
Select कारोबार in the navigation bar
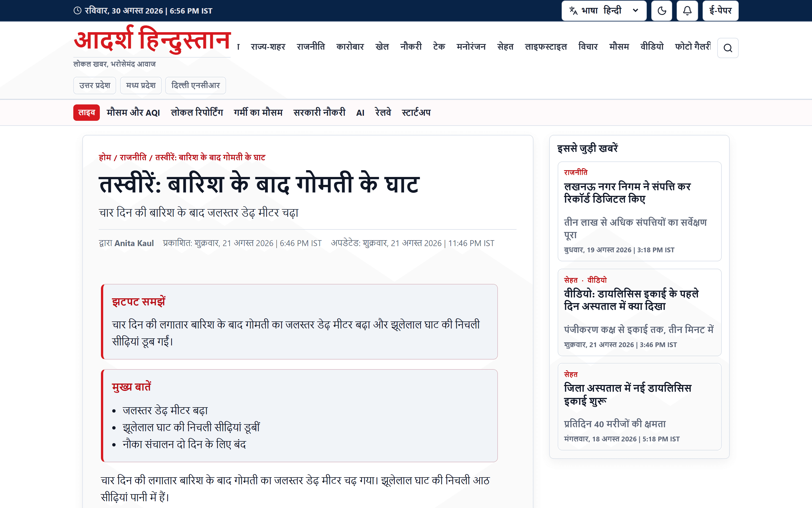[x=350, y=47]
